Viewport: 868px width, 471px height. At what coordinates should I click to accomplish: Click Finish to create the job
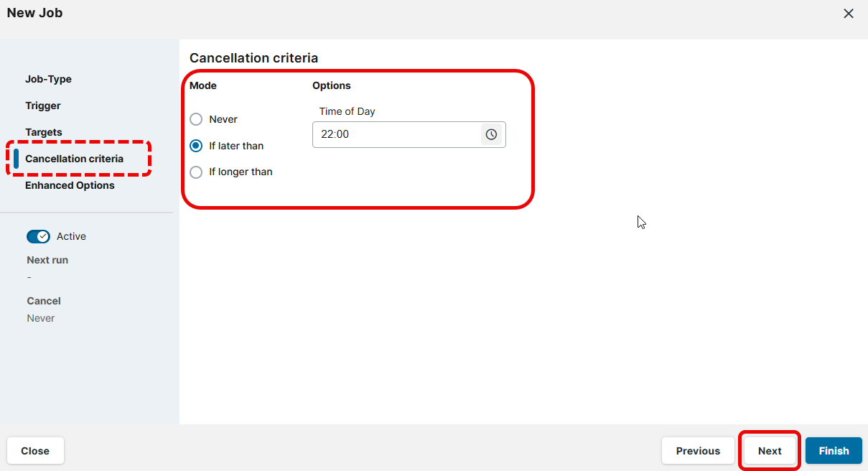(x=834, y=451)
